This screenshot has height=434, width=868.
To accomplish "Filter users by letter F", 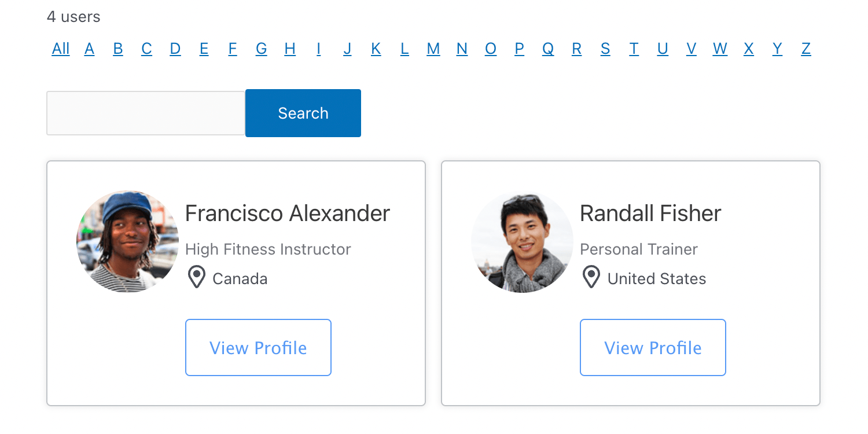I will tap(233, 49).
